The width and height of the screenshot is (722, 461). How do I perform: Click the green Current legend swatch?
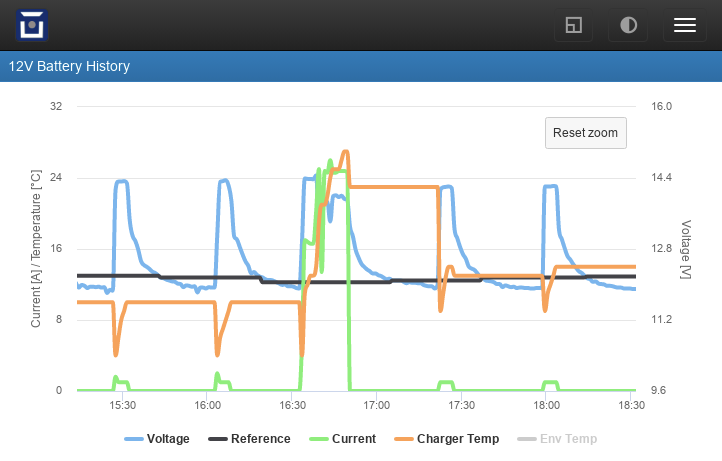click(x=319, y=439)
